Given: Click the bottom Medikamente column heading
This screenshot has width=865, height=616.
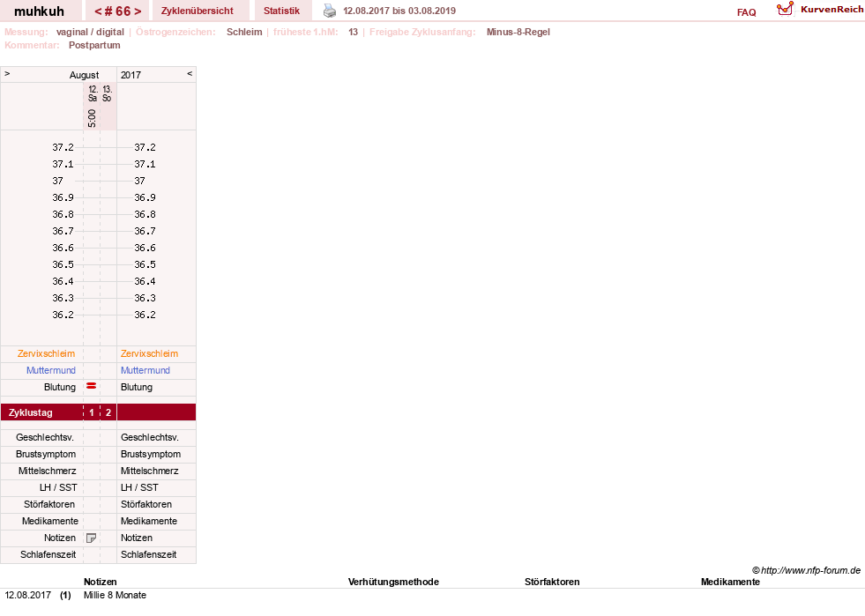Looking at the screenshot, I should pyautogui.click(x=730, y=582).
